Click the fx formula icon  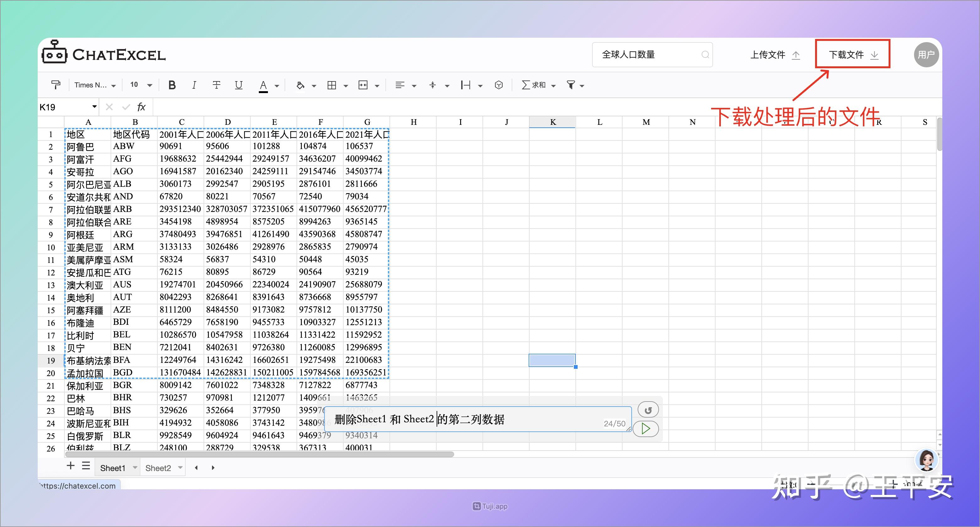coord(142,107)
